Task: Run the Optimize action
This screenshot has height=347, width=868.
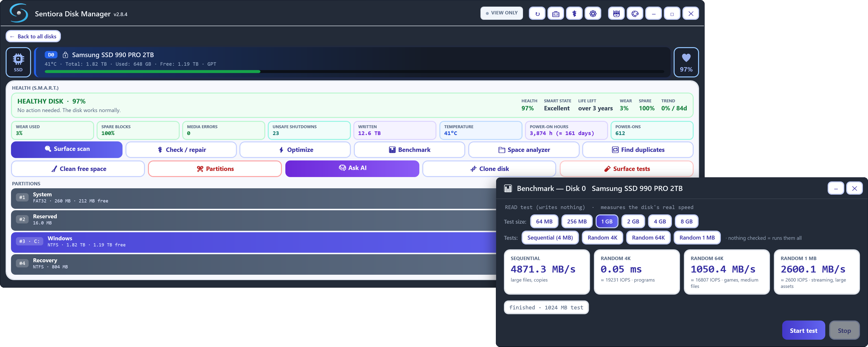Action: (295, 150)
